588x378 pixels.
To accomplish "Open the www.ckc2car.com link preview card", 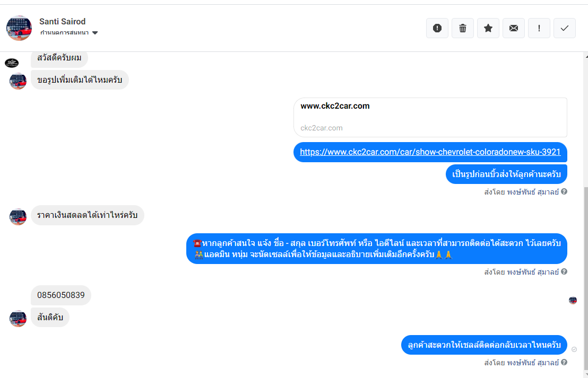I will pos(430,117).
